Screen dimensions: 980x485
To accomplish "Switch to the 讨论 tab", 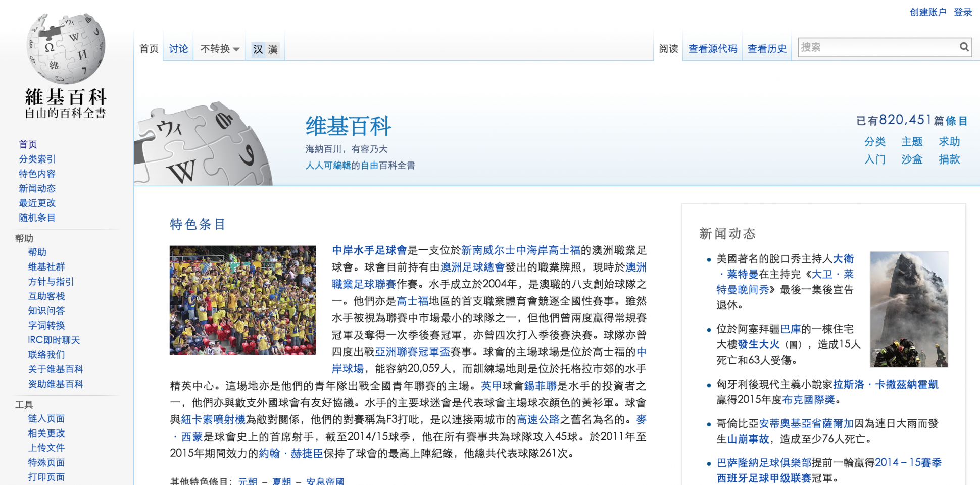I will pyautogui.click(x=178, y=49).
